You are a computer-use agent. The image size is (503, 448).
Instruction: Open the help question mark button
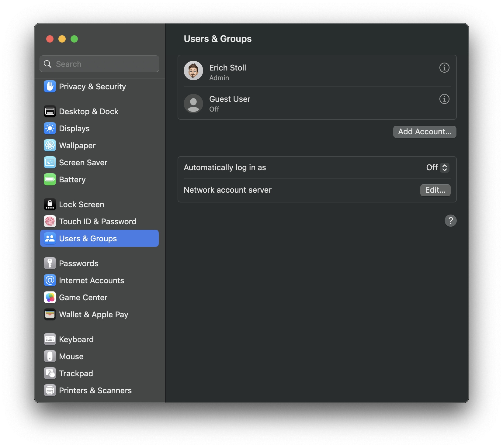click(451, 221)
